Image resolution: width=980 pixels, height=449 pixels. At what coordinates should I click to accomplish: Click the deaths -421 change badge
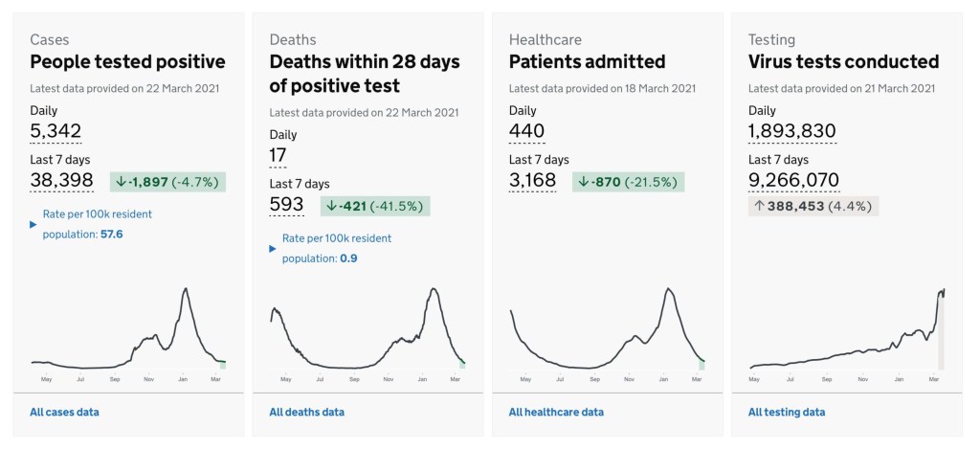click(x=375, y=205)
